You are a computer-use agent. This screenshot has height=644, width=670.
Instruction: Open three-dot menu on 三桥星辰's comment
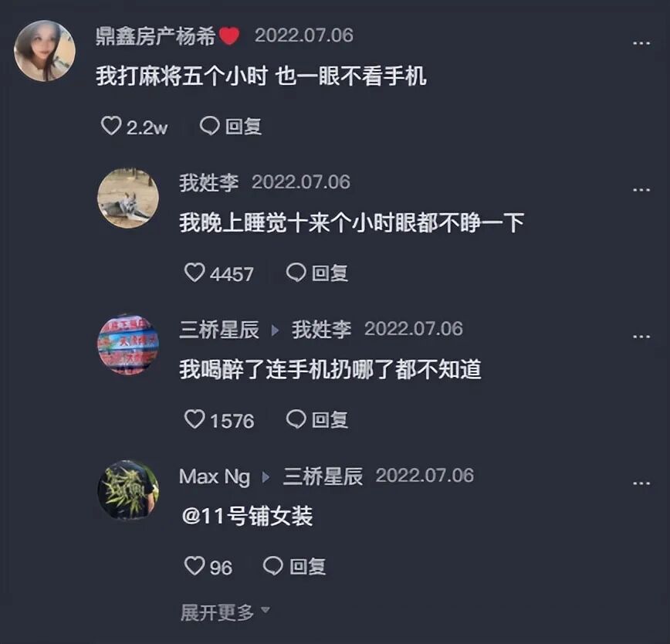tap(641, 337)
